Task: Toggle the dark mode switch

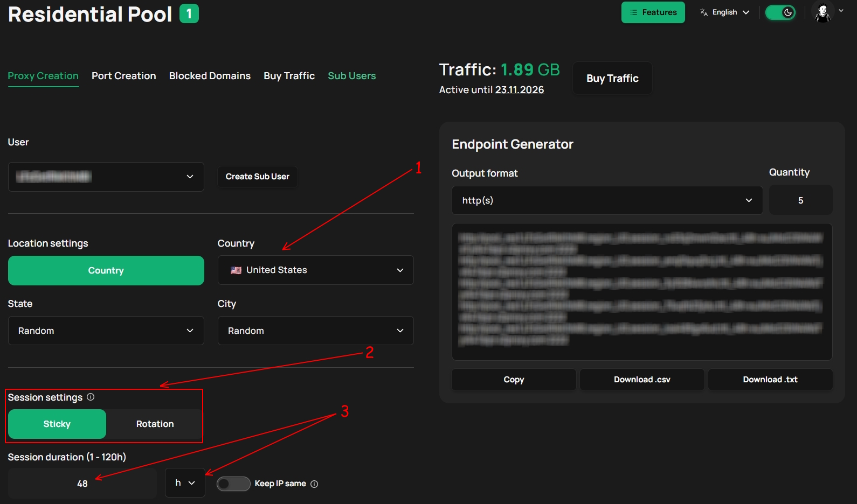Action: [x=780, y=12]
